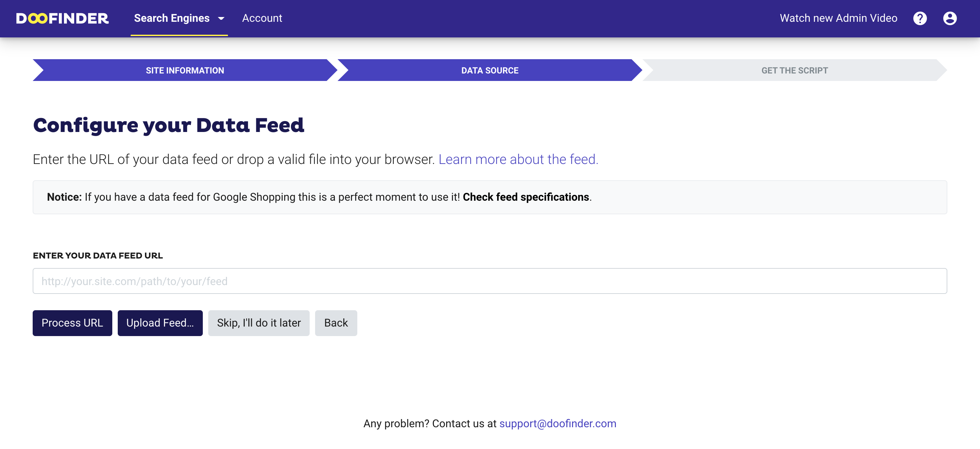Open the Account menu item
The image size is (980, 449).
tap(262, 18)
